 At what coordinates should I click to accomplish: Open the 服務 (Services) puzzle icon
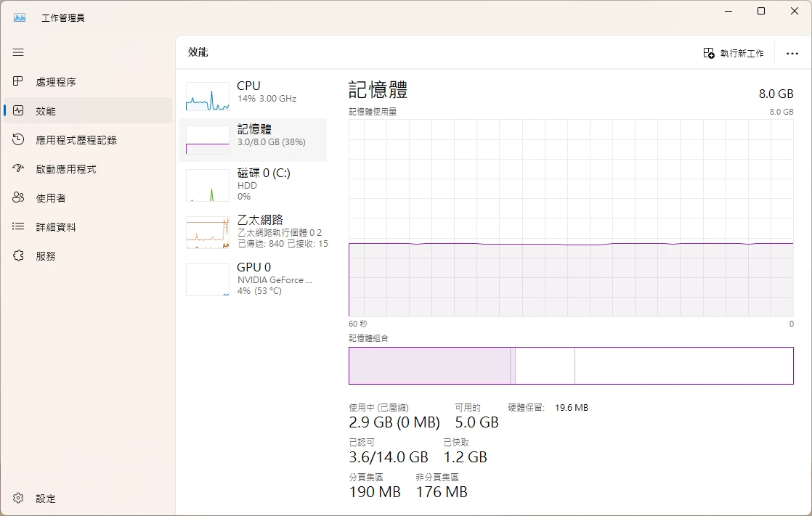click(19, 256)
